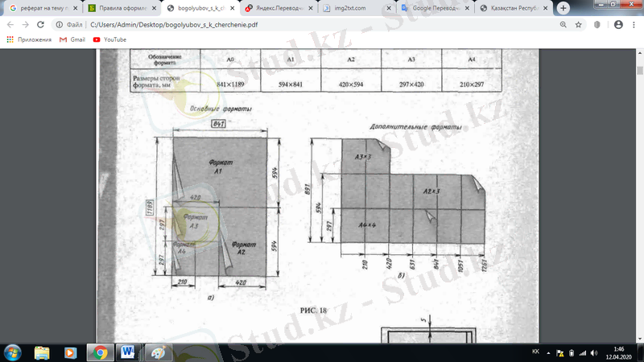644x362 pixels.
Task: Click the 'РИС. 18' figure caption
Action: (313, 311)
